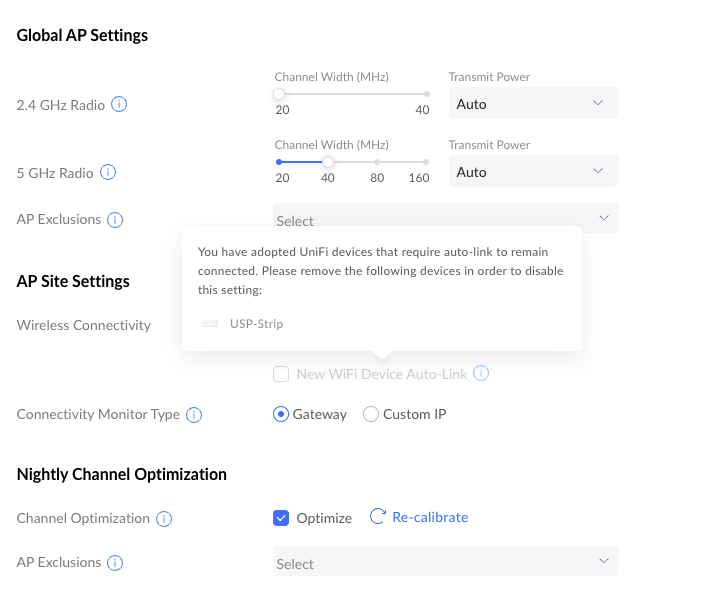Uncheck the Optimize checkbox
The width and height of the screenshot is (701, 609).
click(x=281, y=518)
